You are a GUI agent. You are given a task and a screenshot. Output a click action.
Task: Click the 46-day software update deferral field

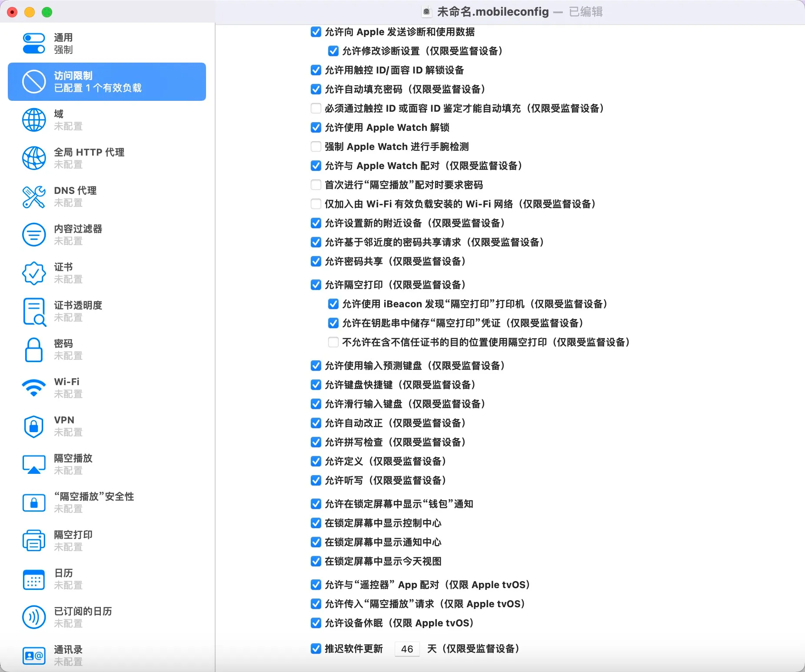[407, 649]
